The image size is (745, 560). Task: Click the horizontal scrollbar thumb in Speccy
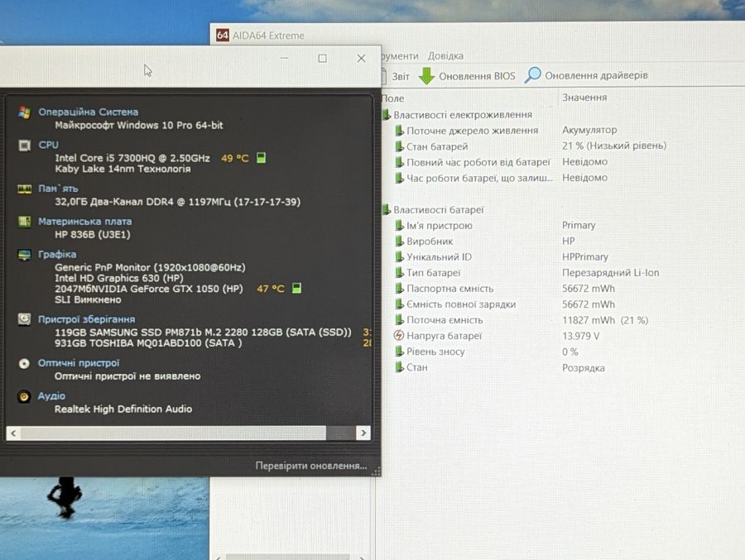click(x=174, y=433)
